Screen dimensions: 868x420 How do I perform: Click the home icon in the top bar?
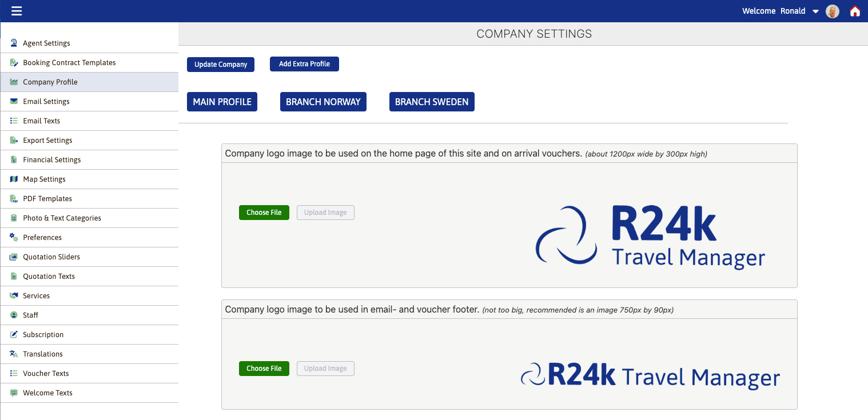click(855, 11)
